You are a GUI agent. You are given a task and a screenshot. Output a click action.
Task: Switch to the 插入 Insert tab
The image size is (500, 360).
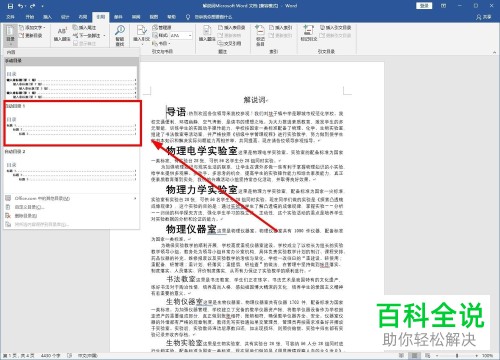tap(47, 17)
